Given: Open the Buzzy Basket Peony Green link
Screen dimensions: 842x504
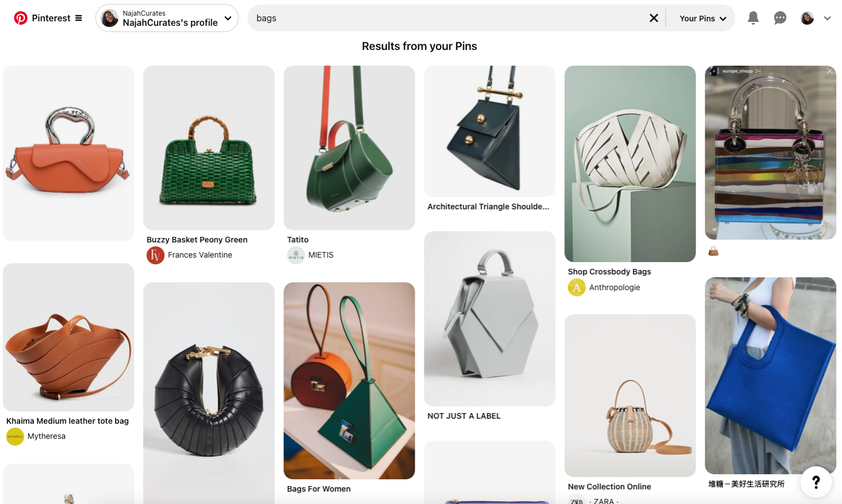Looking at the screenshot, I should pyautogui.click(x=197, y=240).
